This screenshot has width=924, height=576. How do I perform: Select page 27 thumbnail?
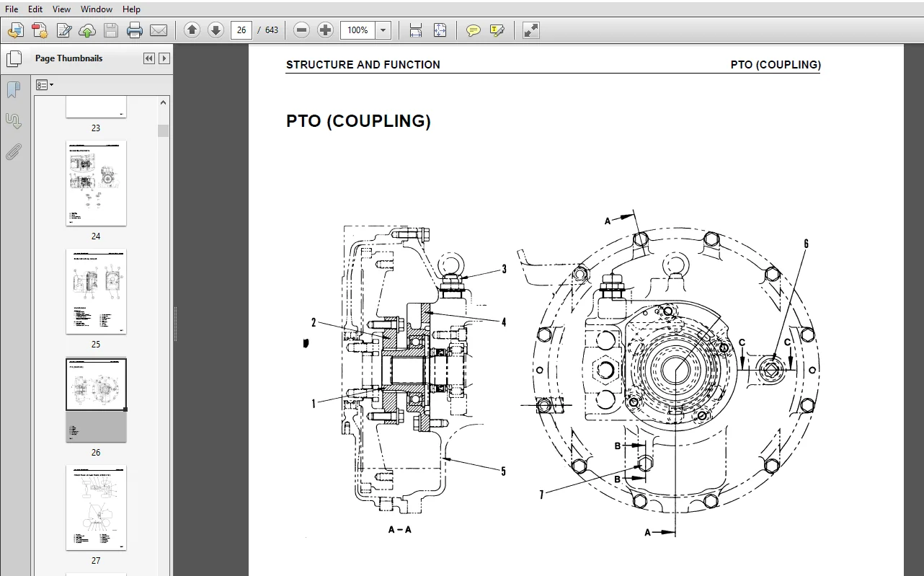[x=96, y=508]
